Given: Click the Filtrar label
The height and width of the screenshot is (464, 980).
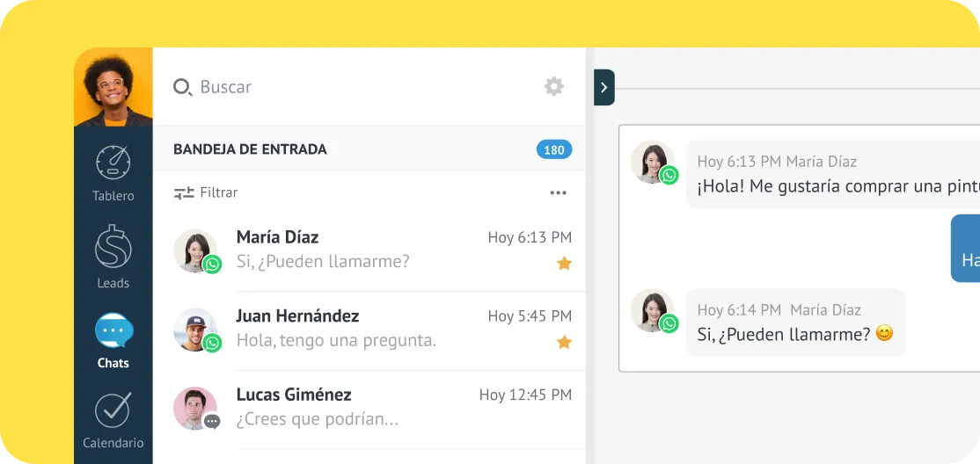Looking at the screenshot, I should 218,192.
